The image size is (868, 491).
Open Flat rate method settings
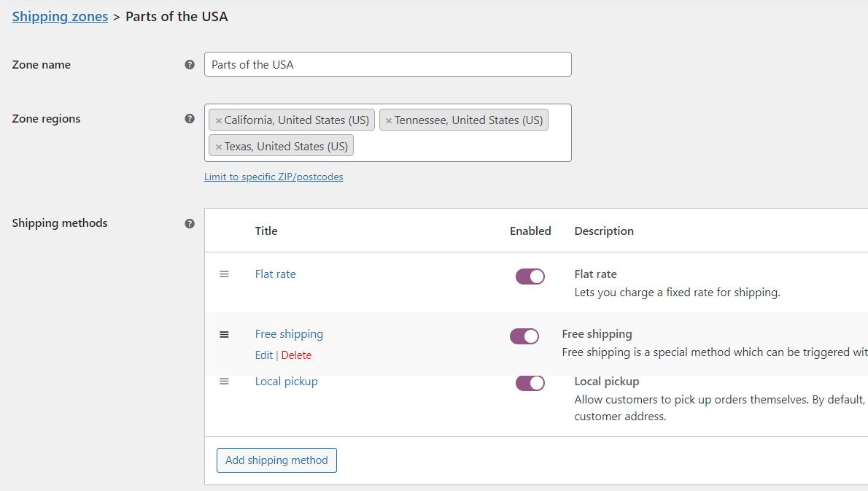pos(275,274)
